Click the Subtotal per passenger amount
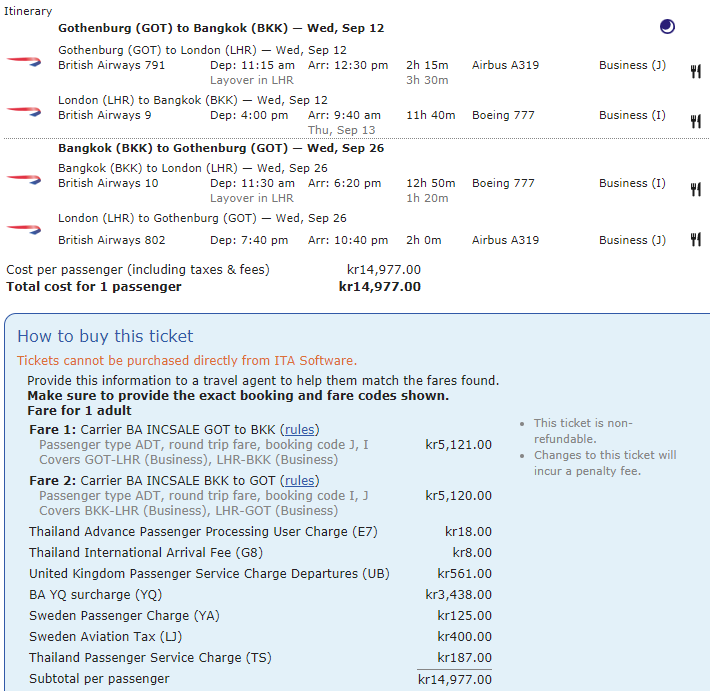The image size is (710, 691). tap(455, 680)
